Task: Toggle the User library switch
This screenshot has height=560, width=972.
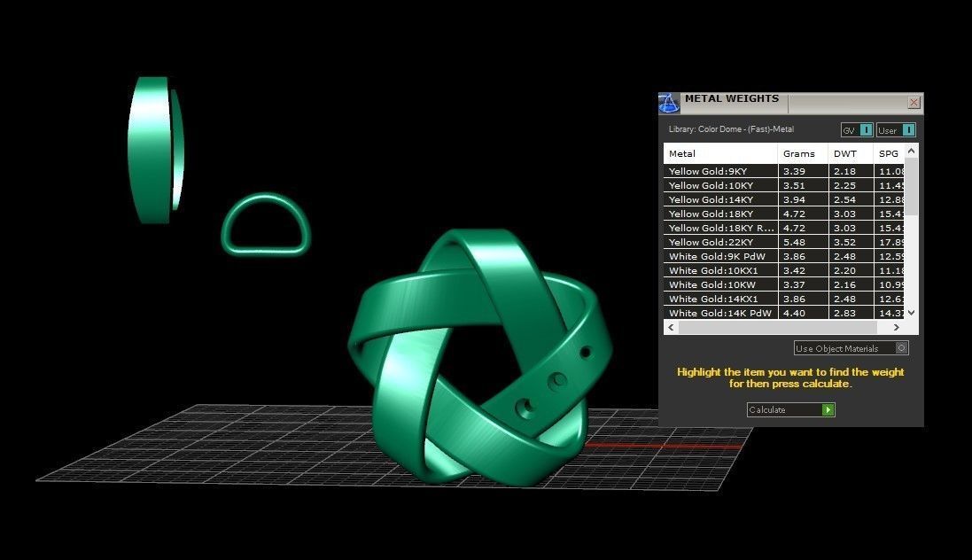Action: [908, 129]
